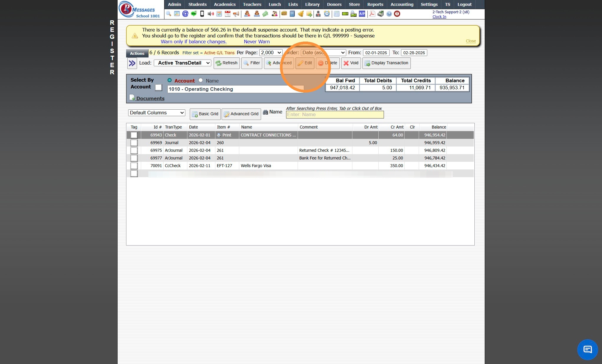Click Display Transaction button

[386, 63]
